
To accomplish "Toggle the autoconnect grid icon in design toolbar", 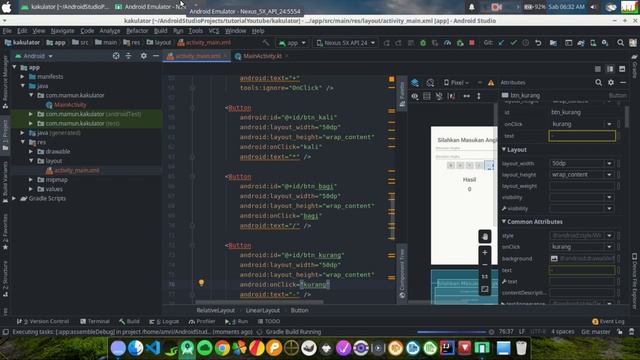I will pyautogui.click(x=427, y=96).
